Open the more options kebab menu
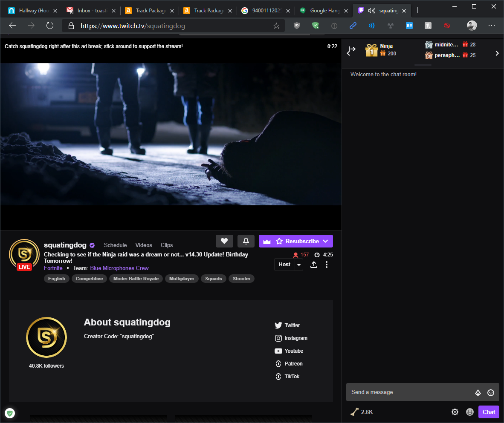Image resolution: width=504 pixels, height=423 pixels. tap(327, 265)
